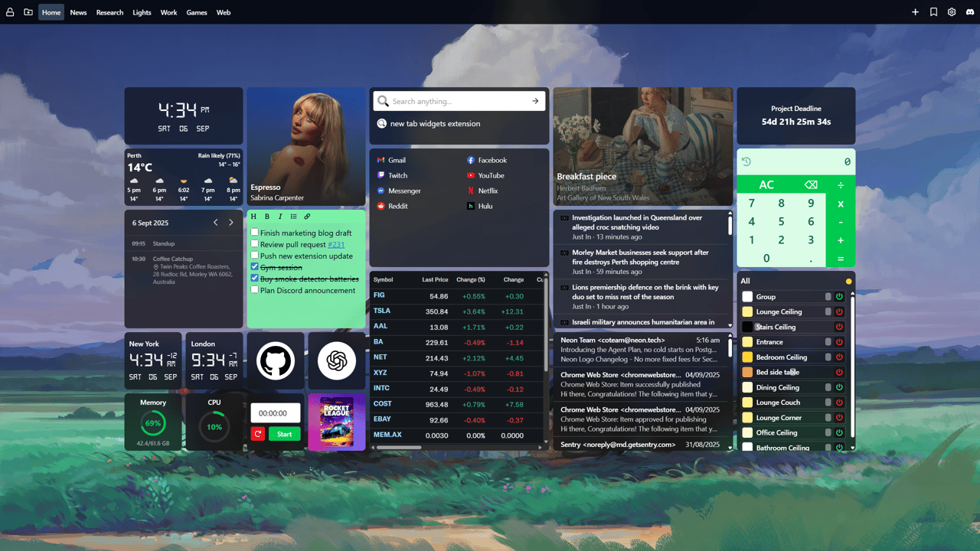Viewport: 980px width, 551px height.
Task: Switch to the Research tab
Action: tap(109, 12)
